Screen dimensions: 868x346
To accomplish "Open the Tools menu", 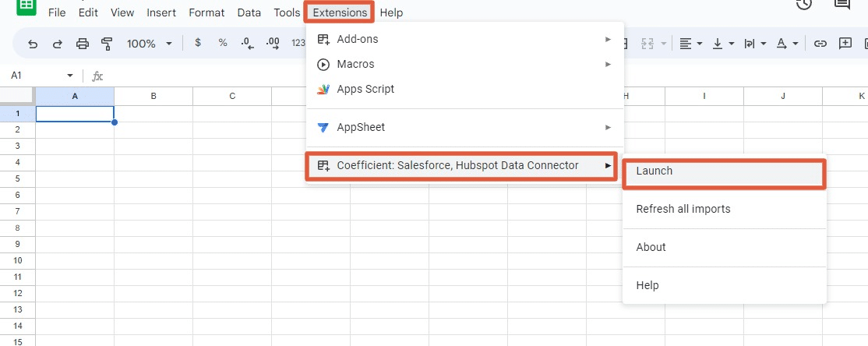I will click(287, 12).
